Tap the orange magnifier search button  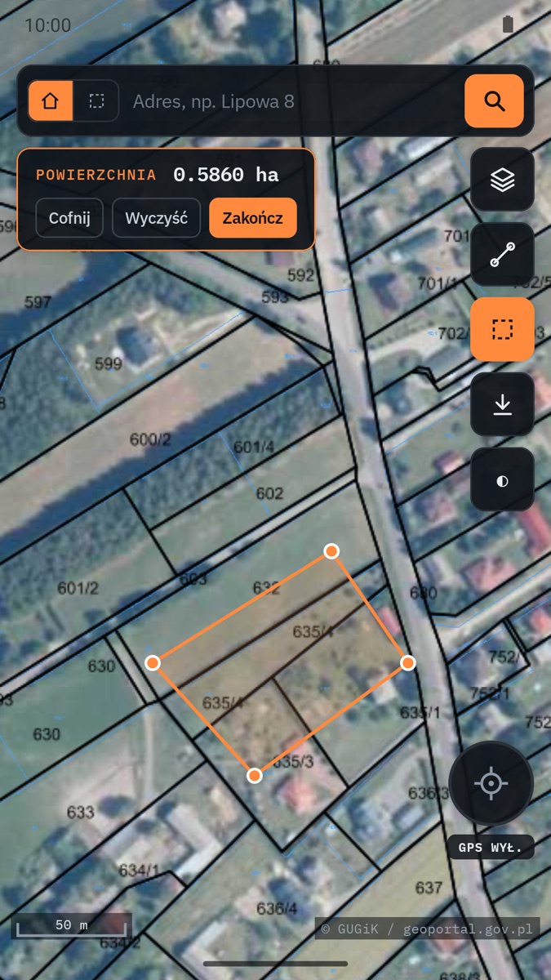[x=494, y=101]
